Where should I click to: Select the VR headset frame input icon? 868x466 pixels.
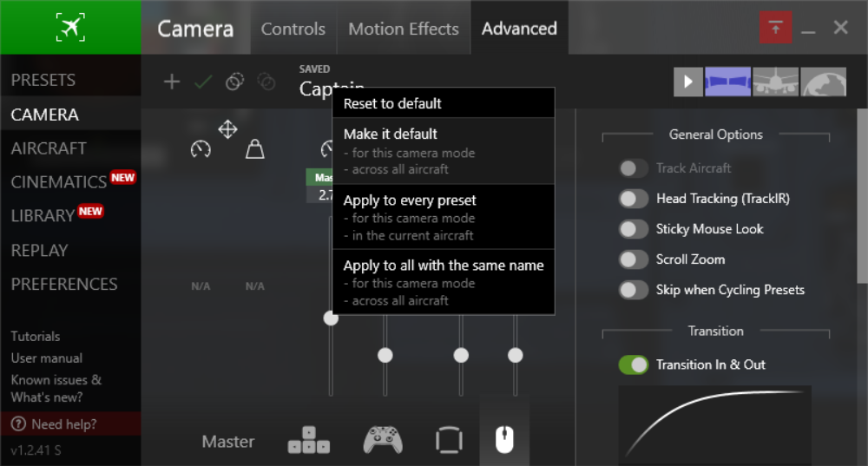tap(449, 441)
